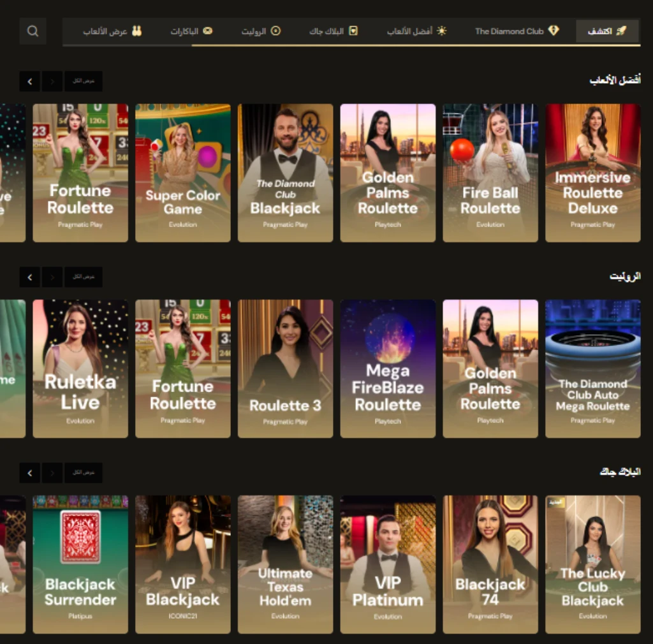
Task: Open the Roulette 3 game card
Action: [x=285, y=369]
